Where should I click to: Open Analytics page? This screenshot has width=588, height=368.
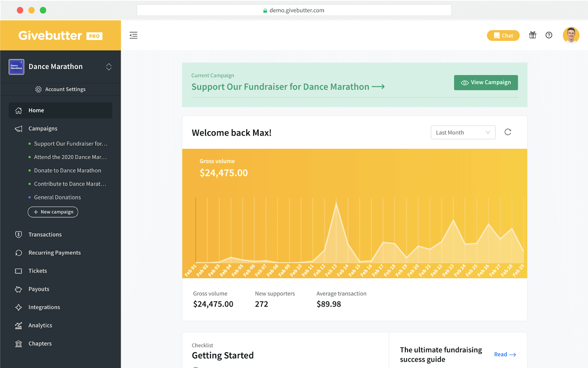pos(40,325)
